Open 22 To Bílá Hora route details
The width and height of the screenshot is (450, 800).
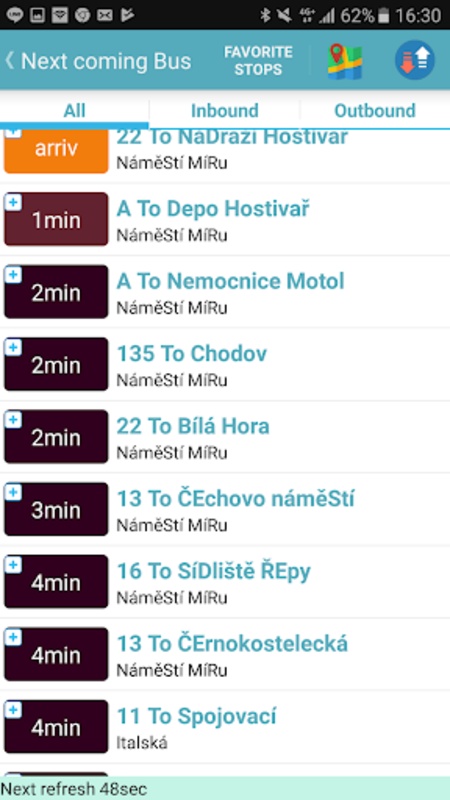[x=193, y=426]
